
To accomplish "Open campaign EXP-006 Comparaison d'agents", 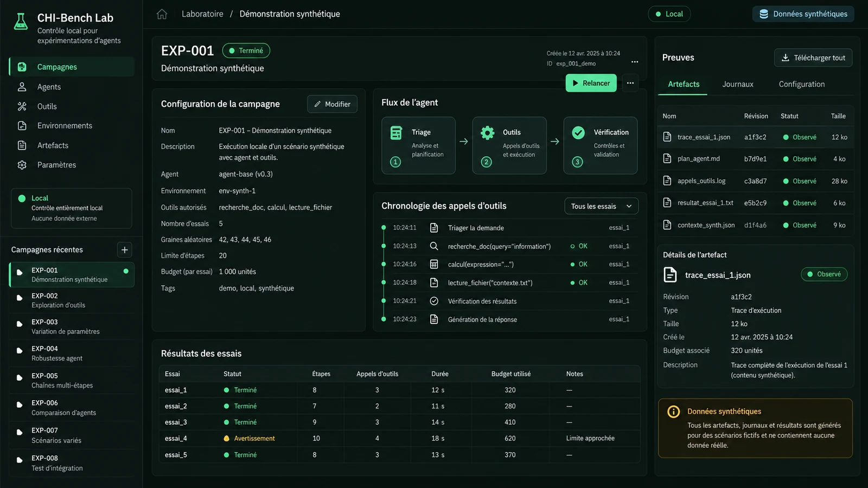I will pos(72,408).
